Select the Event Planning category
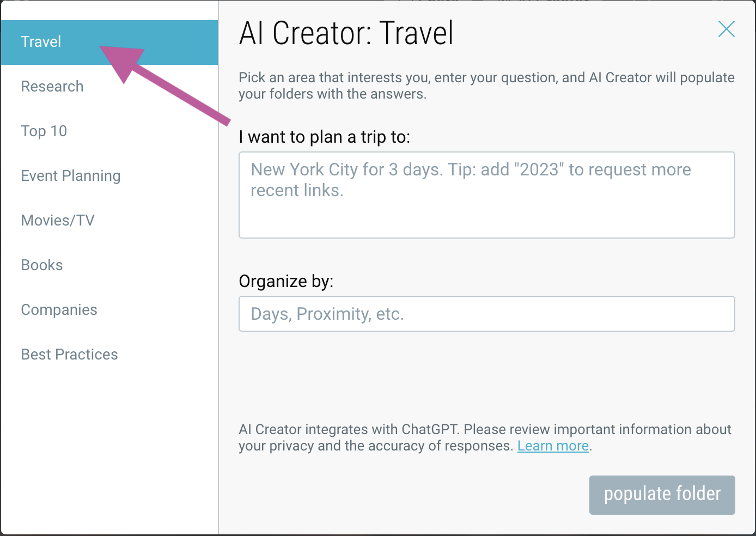756x536 pixels. [70, 175]
